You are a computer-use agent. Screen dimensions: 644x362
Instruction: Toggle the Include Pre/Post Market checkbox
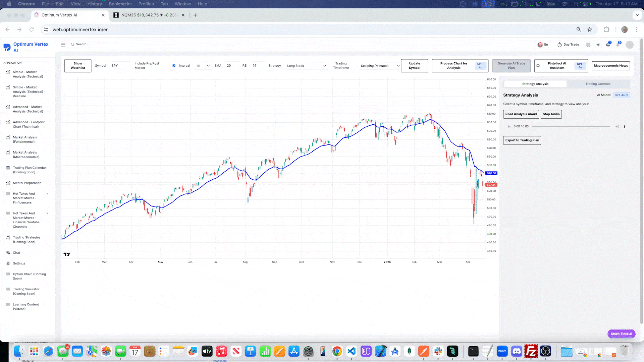(x=174, y=66)
